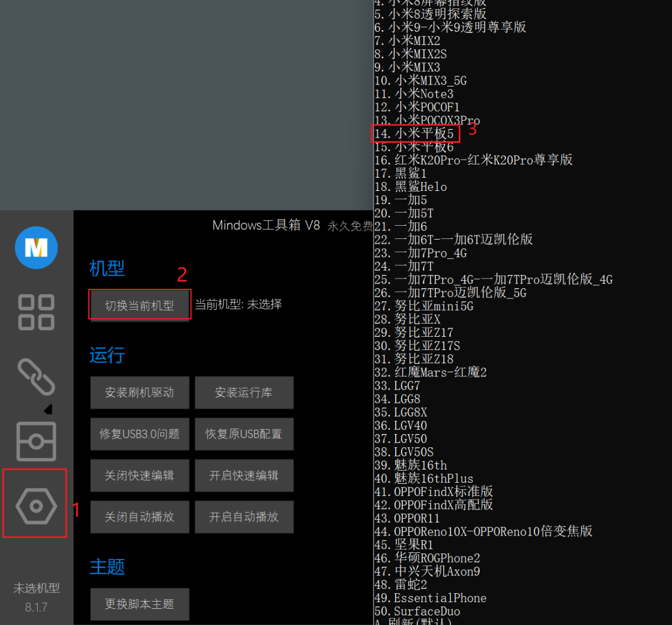Click 更换脚本主题 button
The image size is (672, 625).
pyautogui.click(x=140, y=604)
